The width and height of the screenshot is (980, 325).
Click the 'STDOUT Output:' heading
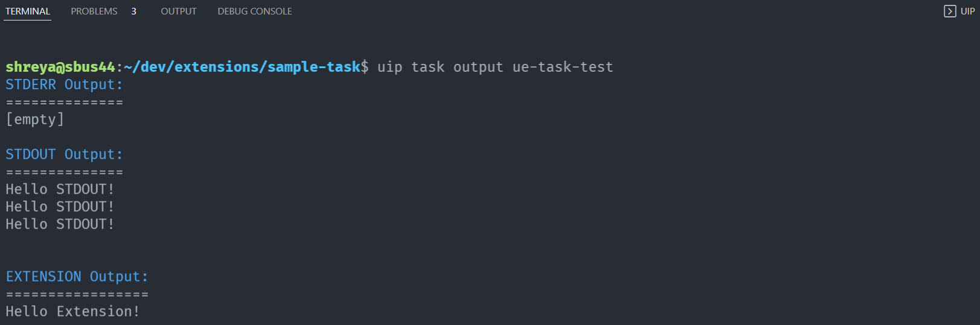64,154
